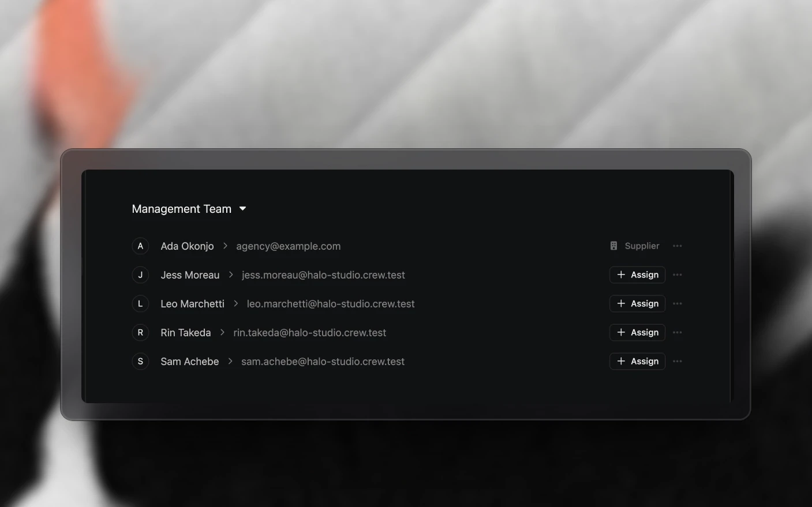The height and width of the screenshot is (507, 812).
Task: Assign Jess Moreau
Action: click(637, 275)
